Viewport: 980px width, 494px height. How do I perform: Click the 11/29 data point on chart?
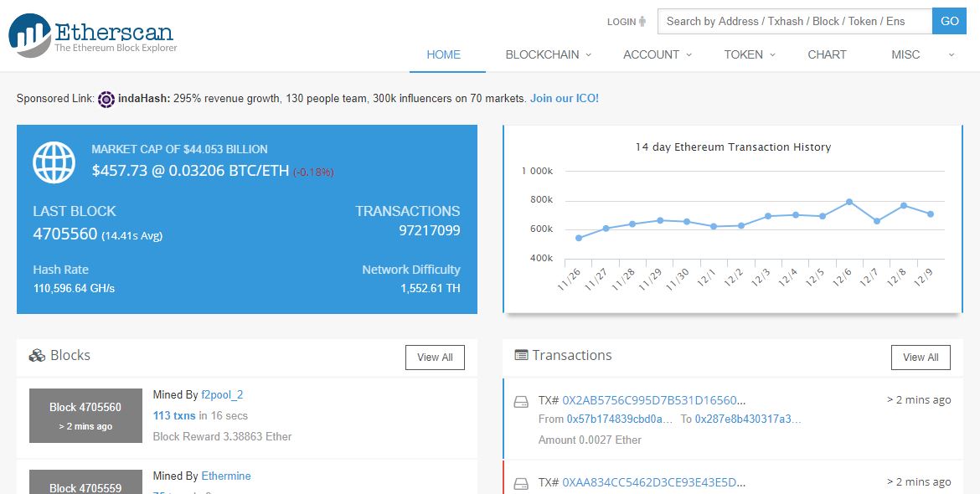(x=660, y=220)
